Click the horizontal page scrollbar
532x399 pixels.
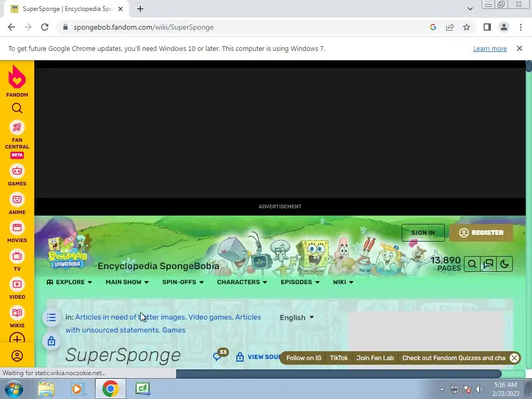tap(338, 374)
